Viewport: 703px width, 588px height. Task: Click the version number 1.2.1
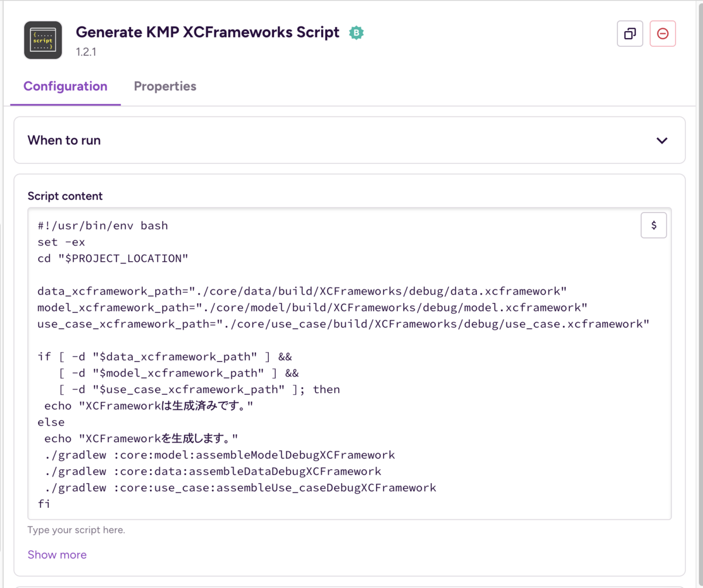coord(86,52)
